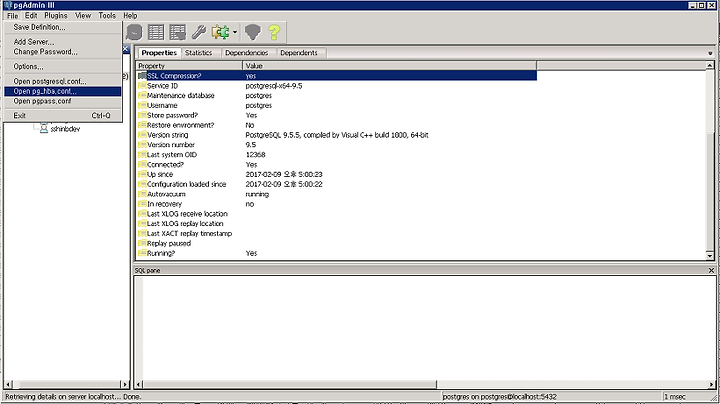
Task: Click the Property column header
Action: point(189,66)
